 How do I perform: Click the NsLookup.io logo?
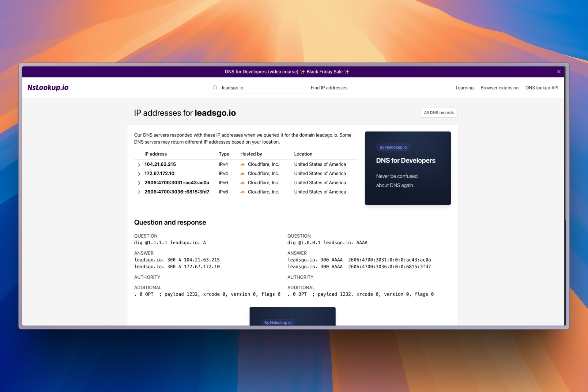coord(48,88)
